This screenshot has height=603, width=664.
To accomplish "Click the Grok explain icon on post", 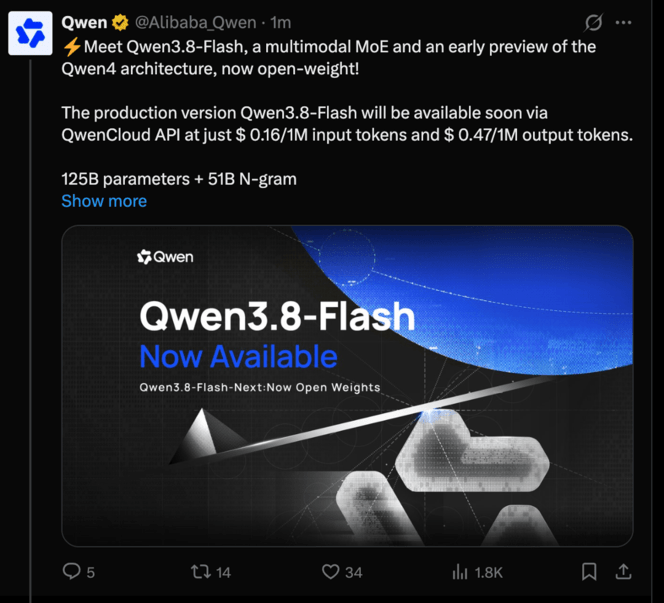I will [x=593, y=22].
